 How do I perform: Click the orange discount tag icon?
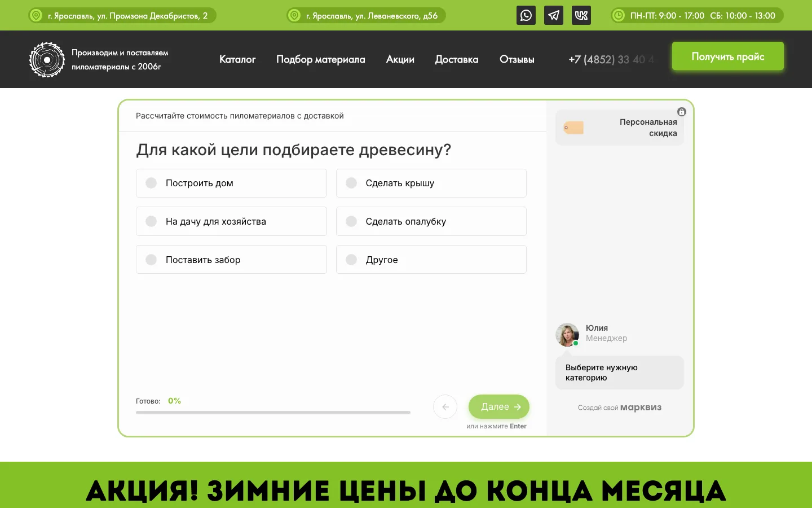tap(573, 128)
